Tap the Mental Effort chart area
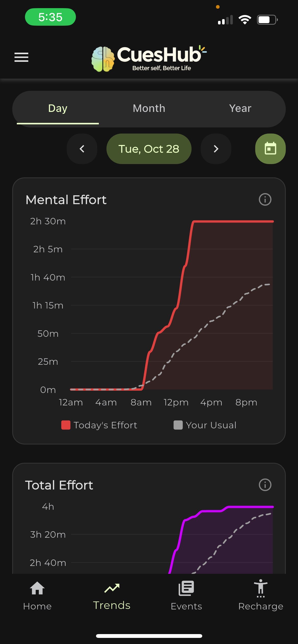 point(172,305)
